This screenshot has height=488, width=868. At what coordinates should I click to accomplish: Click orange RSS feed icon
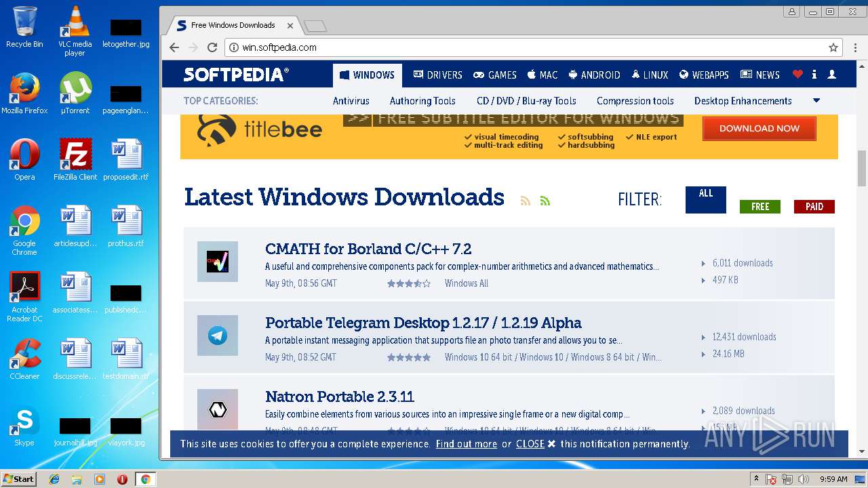tap(525, 201)
